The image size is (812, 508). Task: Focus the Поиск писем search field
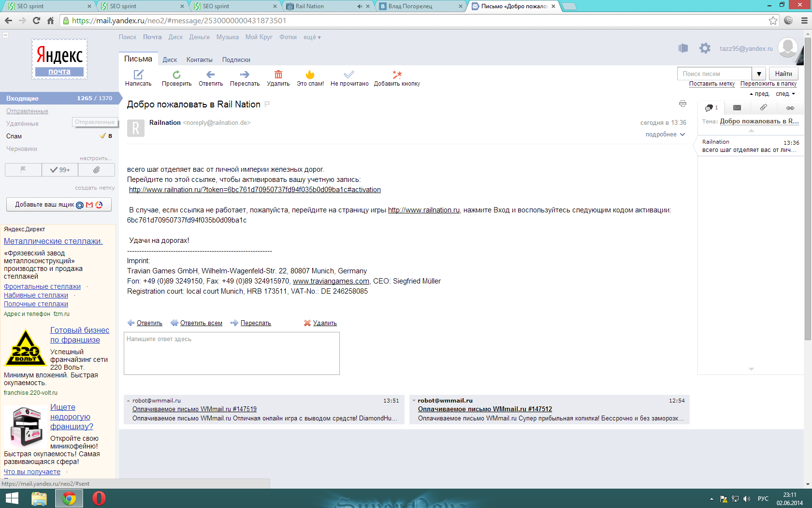(714, 74)
